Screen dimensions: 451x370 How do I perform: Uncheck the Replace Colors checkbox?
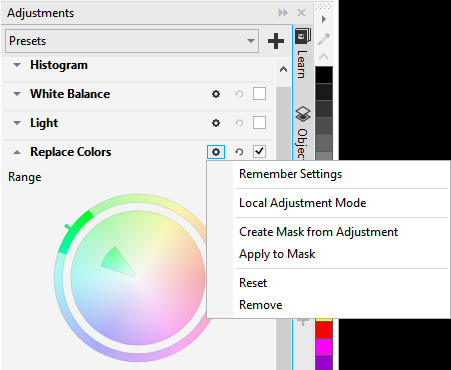(259, 152)
